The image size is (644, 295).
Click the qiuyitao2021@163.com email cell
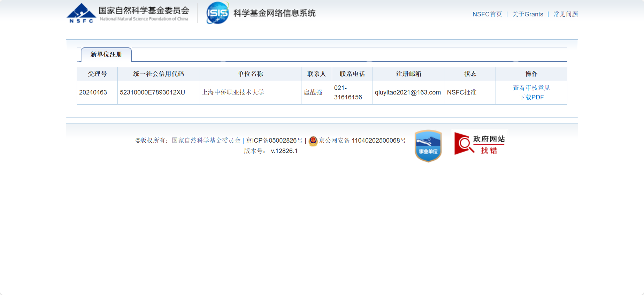click(x=408, y=92)
